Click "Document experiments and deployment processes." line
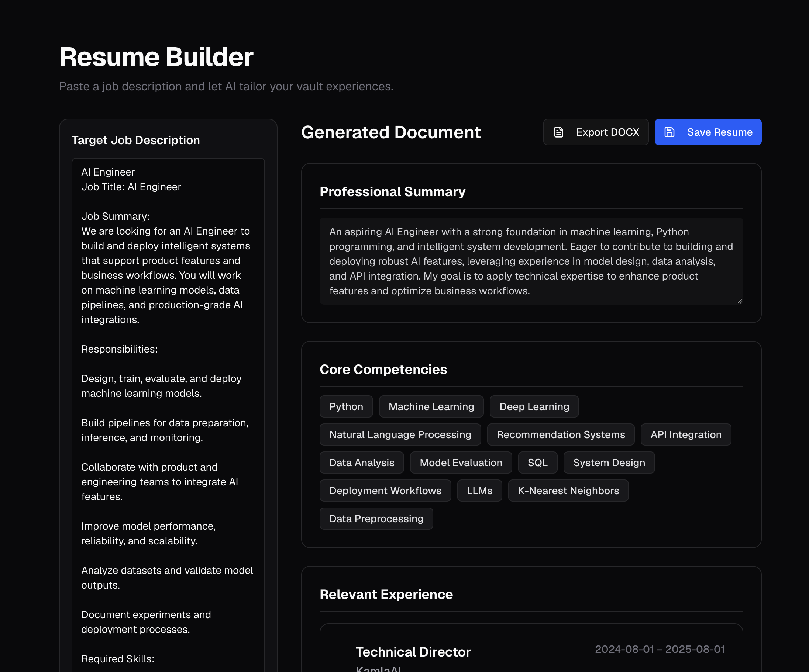Image resolution: width=809 pixels, height=672 pixels. point(146,622)
